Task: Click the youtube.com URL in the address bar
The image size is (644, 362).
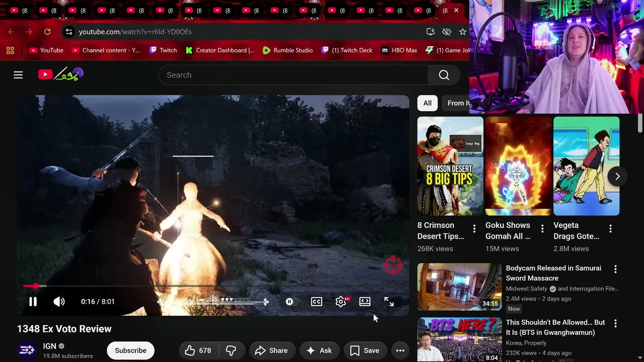Action: 135,32
